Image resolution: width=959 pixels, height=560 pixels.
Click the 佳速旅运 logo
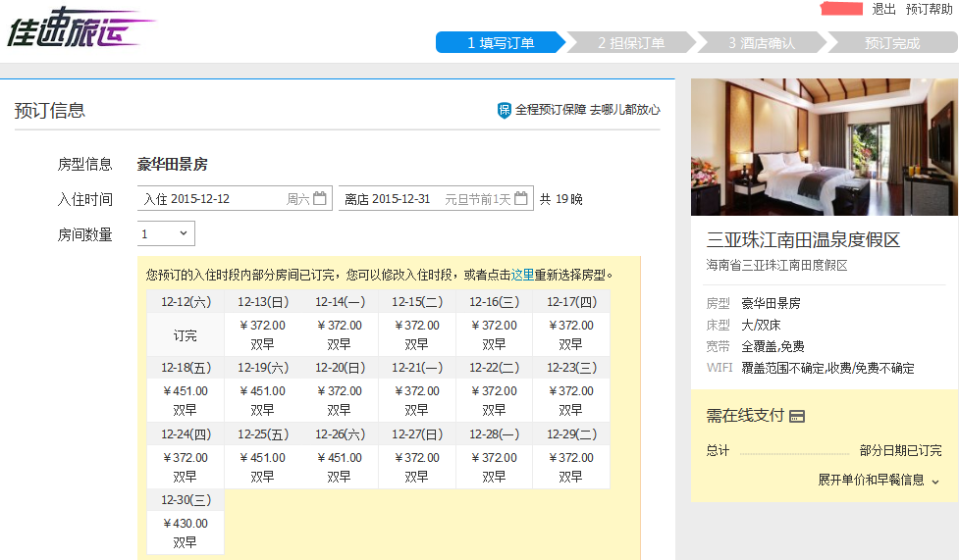(79, 28)
